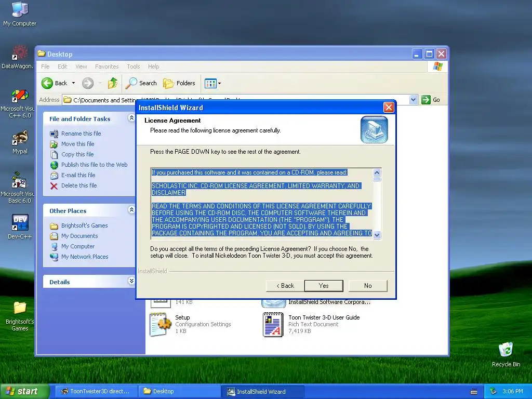Image resolution: width=532 pixels, height=399 pixels.
Task: Open the Edit menu
Action: click(62, 66)
